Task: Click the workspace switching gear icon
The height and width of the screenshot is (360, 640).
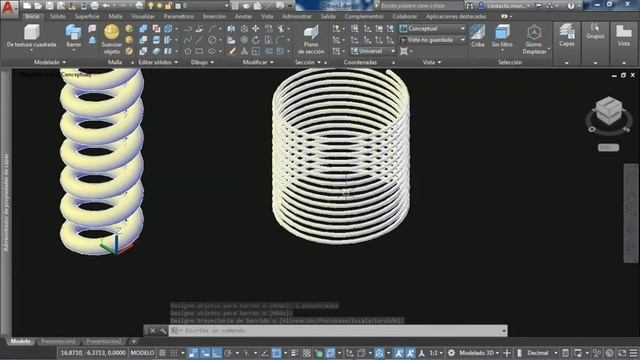Action: [x=451, y=353]
